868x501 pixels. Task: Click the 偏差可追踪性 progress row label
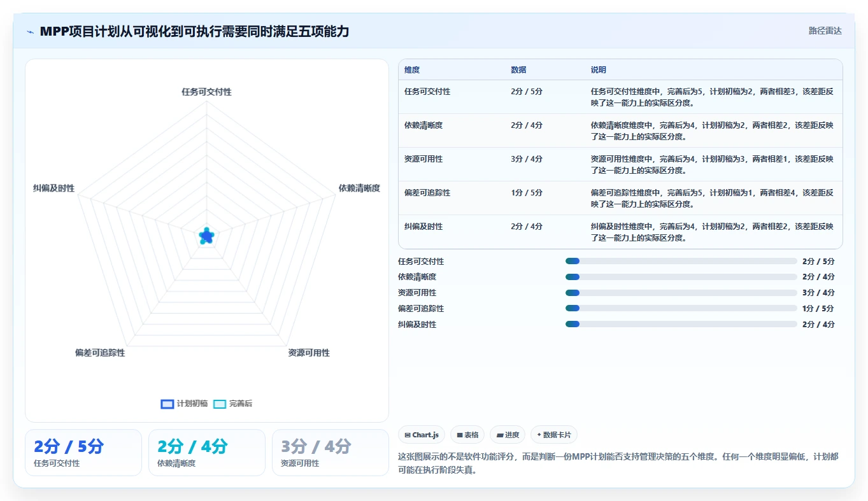tap(421, 309)
